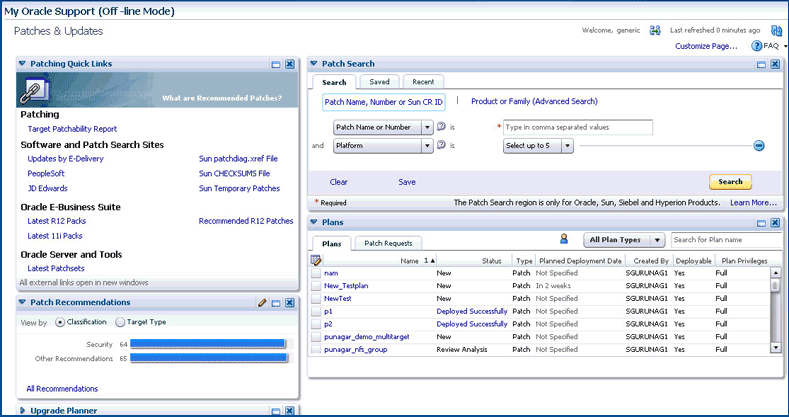Viewport: 789px width, 417px height.
Task: Select the Plans tab
Action: click(332, 243)
